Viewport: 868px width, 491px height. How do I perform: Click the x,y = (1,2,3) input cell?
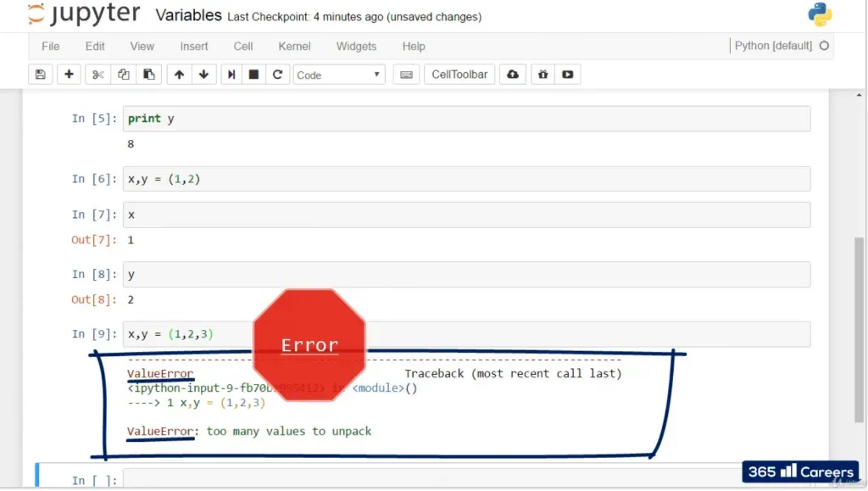(x=466, y=334)
